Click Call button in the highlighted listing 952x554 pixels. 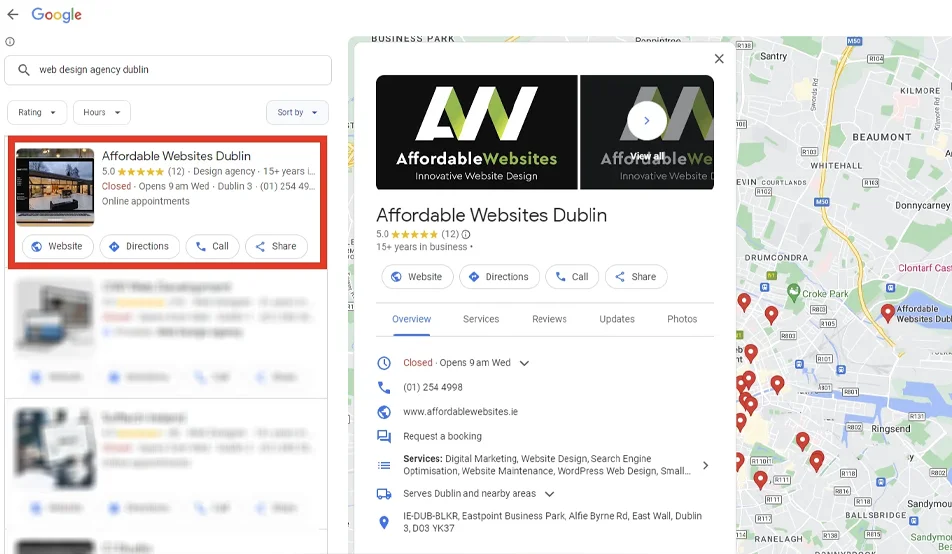tap(212, 246)
